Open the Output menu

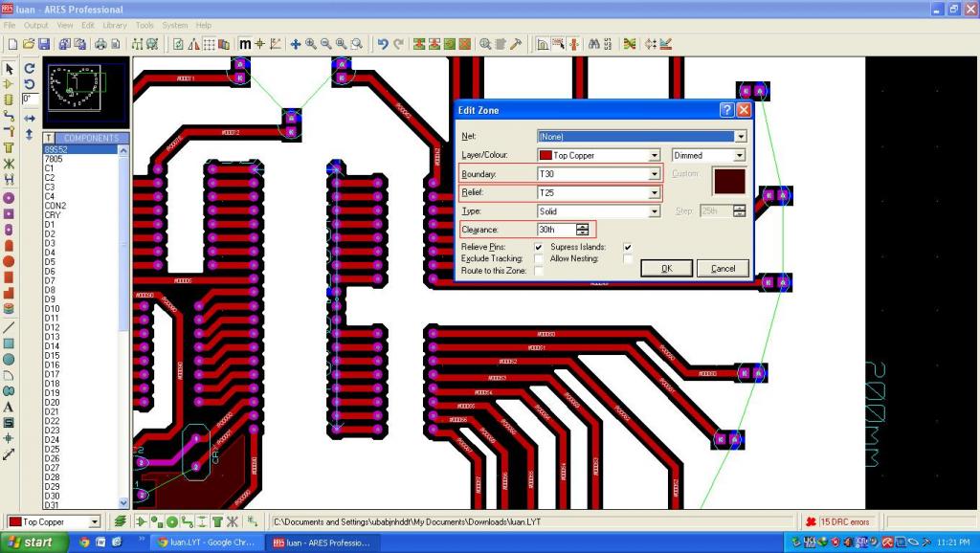pyautogui.click(x=35, y=25)
